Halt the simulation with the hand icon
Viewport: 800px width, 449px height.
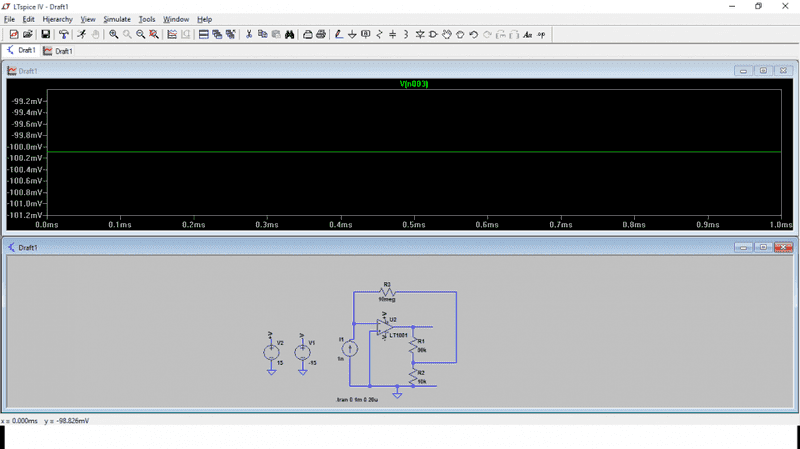click(x=95, y=34)
